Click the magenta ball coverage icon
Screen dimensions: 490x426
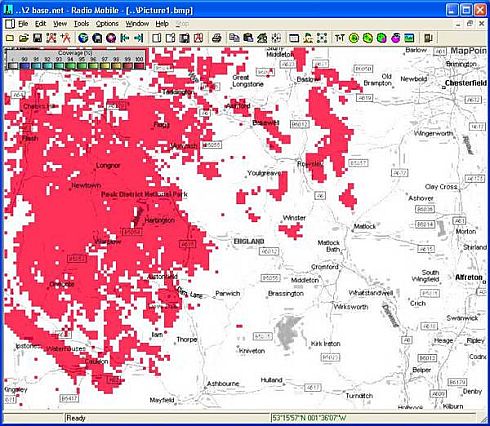coord(395,38)
